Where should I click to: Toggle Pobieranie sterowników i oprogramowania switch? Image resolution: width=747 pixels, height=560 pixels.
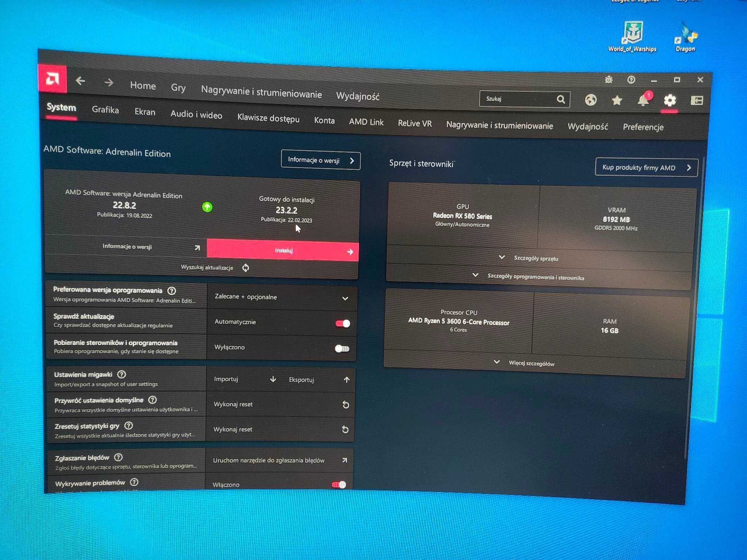pyautogui.click(x=342, y=349)
